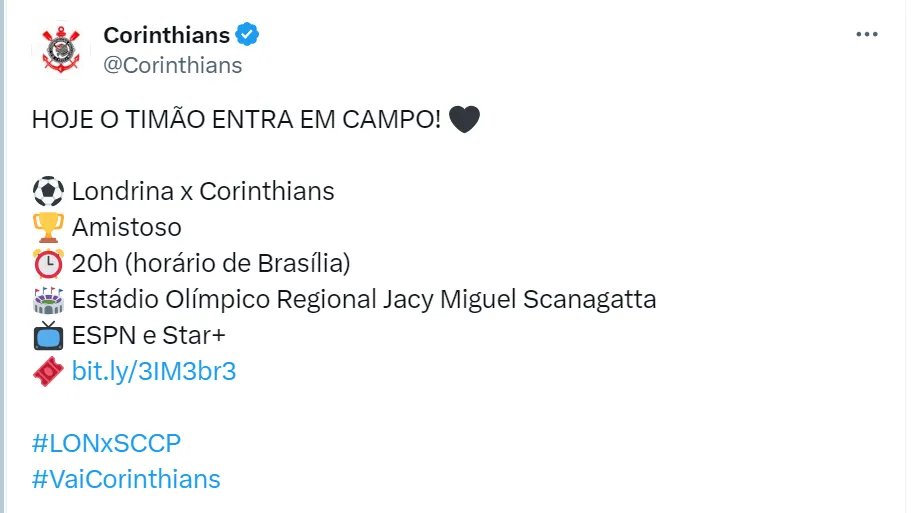The width and height of the screenshot is (915, 513).
Task: Click the "20h (horário de Brasília)" text
Action: point(210,264)
